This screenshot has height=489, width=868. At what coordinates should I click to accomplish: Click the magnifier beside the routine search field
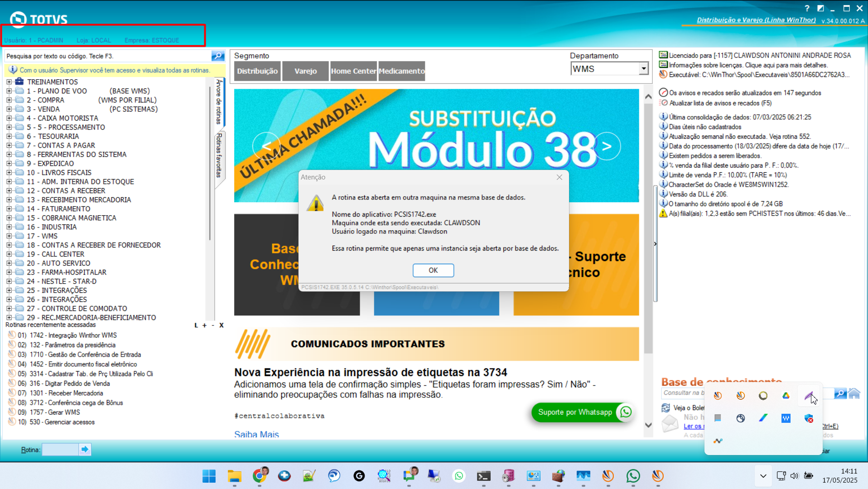pos(218,56)
